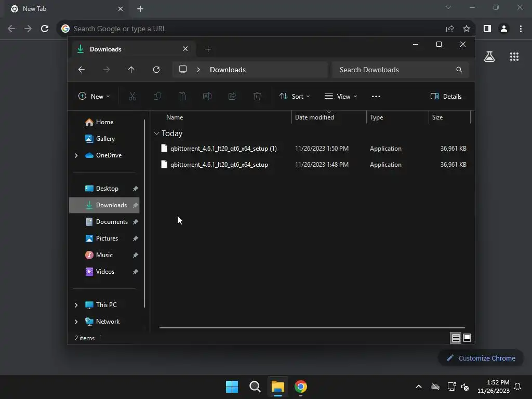Open a new Chrome tab

(x=140, y=9)
